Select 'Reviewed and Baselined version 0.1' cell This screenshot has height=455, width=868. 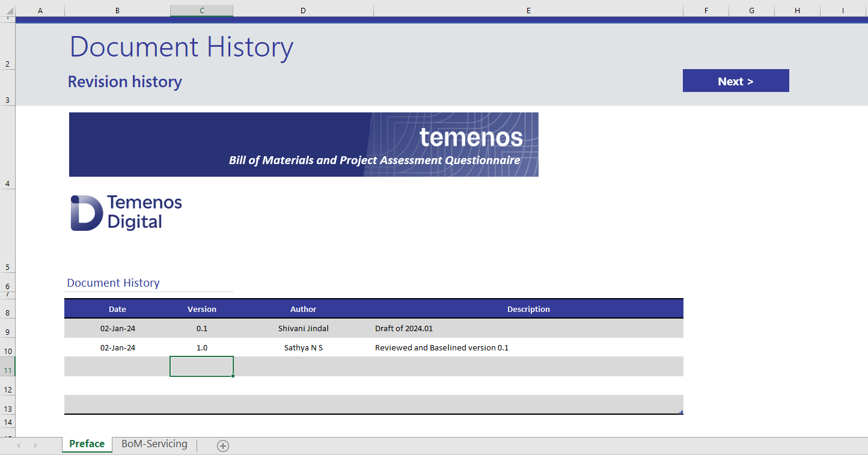click(528, 347)
